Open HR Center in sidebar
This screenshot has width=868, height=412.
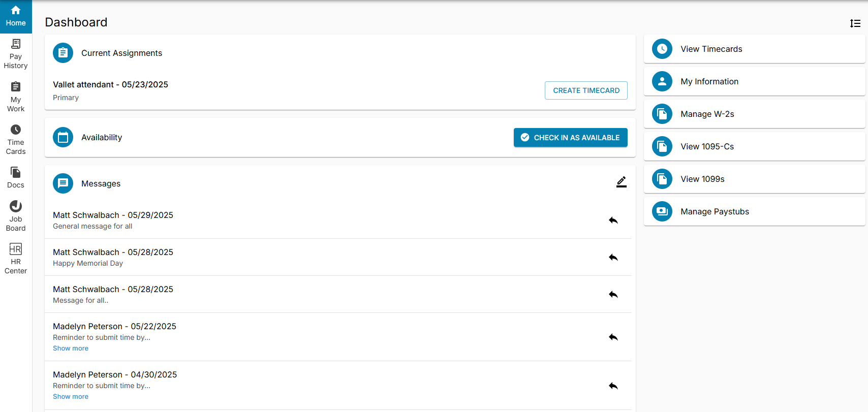pyautogui.click(x=16, y=259)
